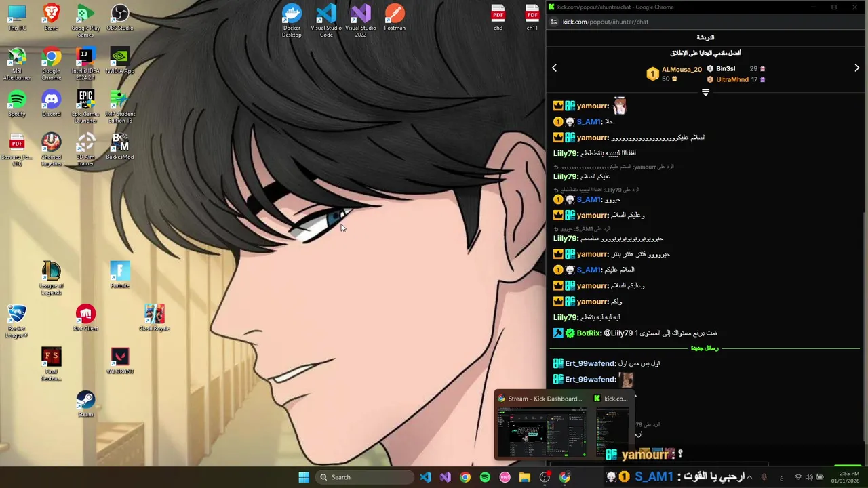Open site information icon in address bar

pos(553,22)
